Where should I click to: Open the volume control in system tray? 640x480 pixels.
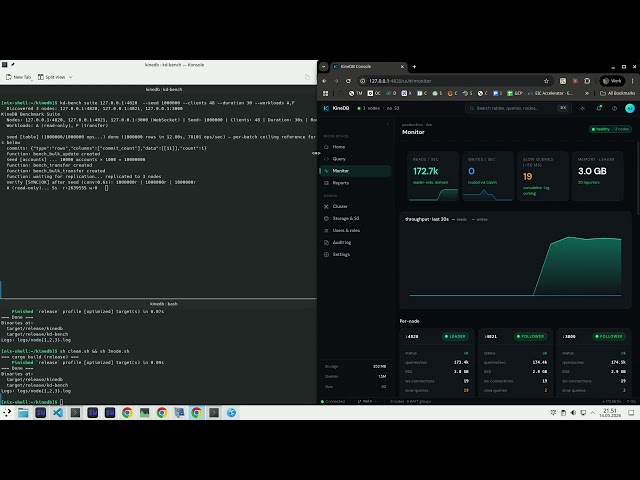point(573,413)
